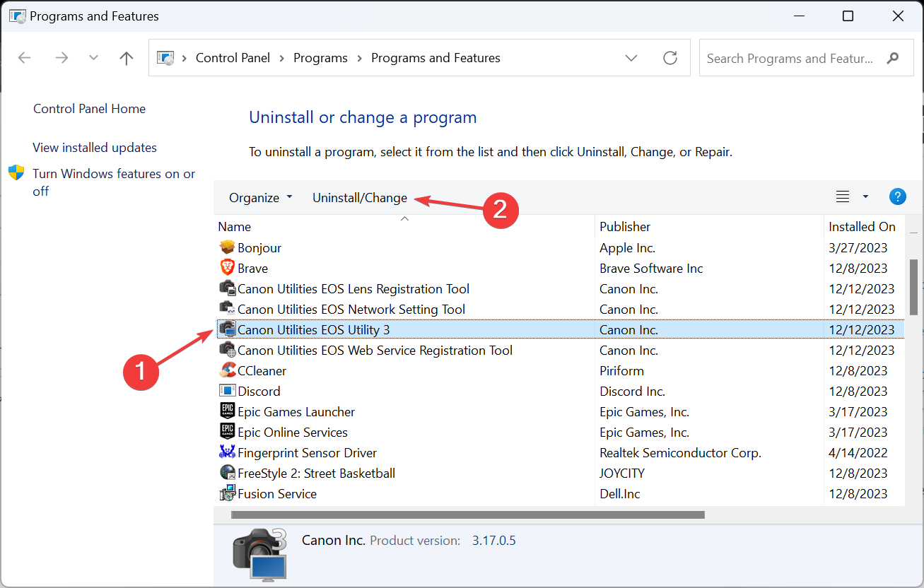Screen dimensions: 924x588
Task: Click the Uninstall/Change toolbar button
Action: 360,198
